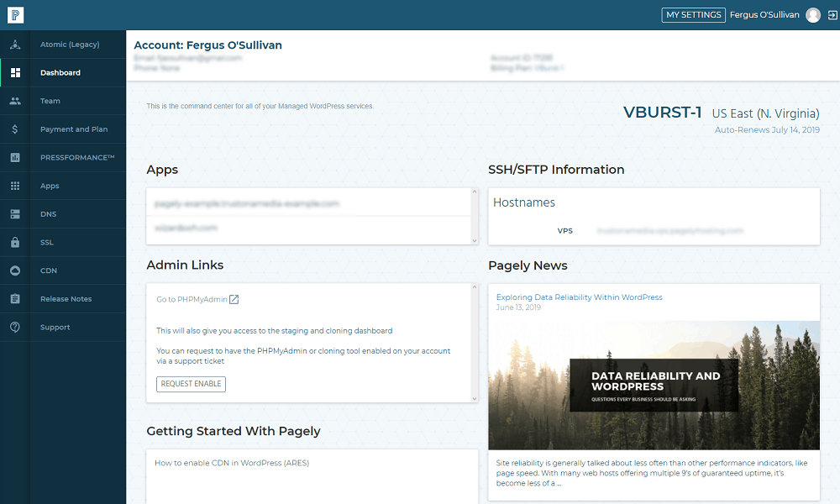Open Exploring Data Reliability Within WordPress article
Image resolution: width=840 pixels, height=504 pixels.
[579, 297]
